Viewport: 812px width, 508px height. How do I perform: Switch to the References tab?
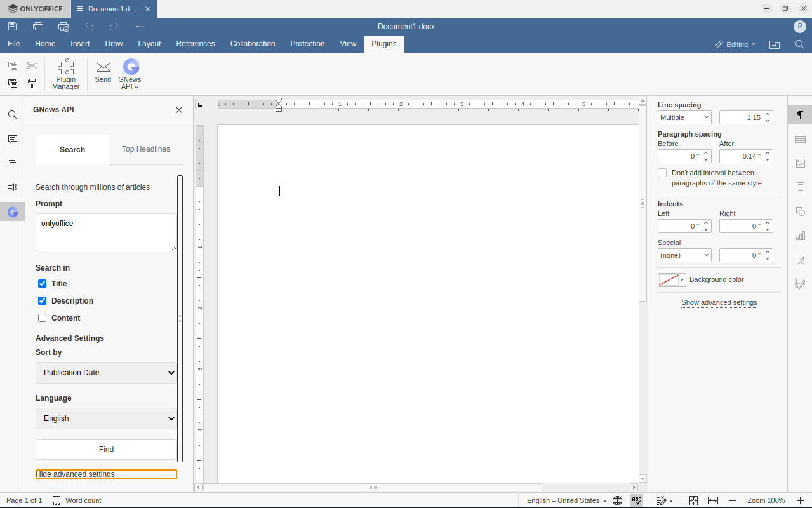coord(196,44)
